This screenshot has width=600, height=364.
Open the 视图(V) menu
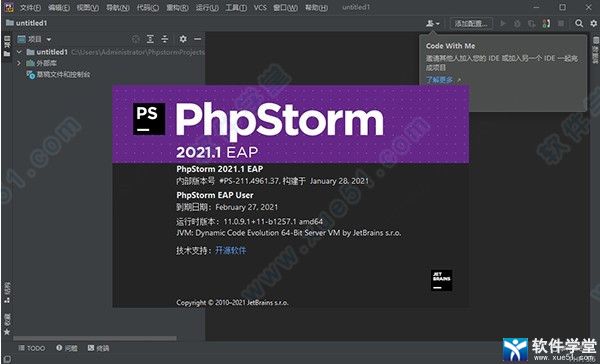pos(88,8)
